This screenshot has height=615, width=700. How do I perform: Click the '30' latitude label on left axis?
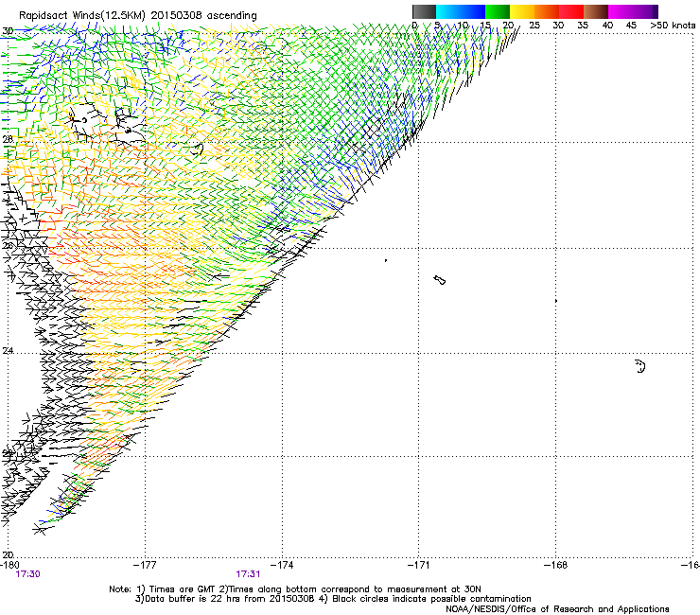8,31
